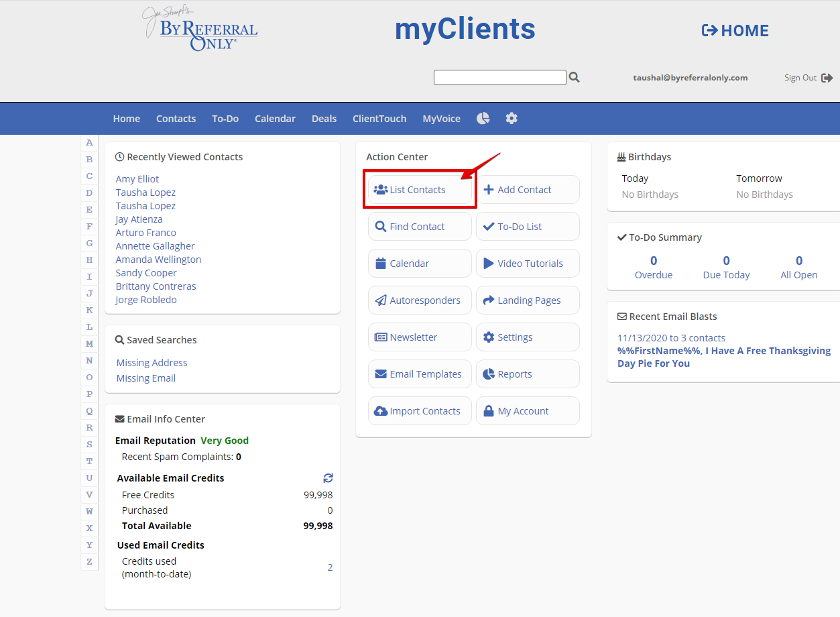Click the HOME arrow icon in header
Viewport: 840px width, 617px height.
[709, 30]
